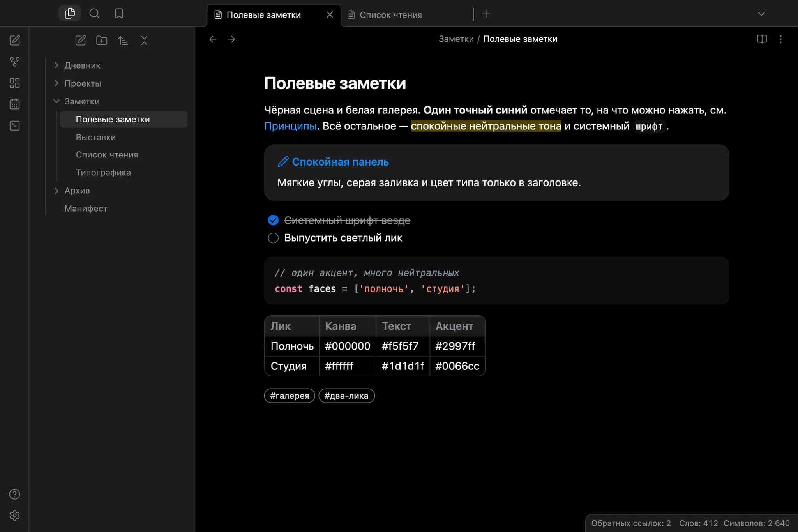This screenshot has height=532, width=798.
Task: Click the const faces code line
Action: [375, 289]
